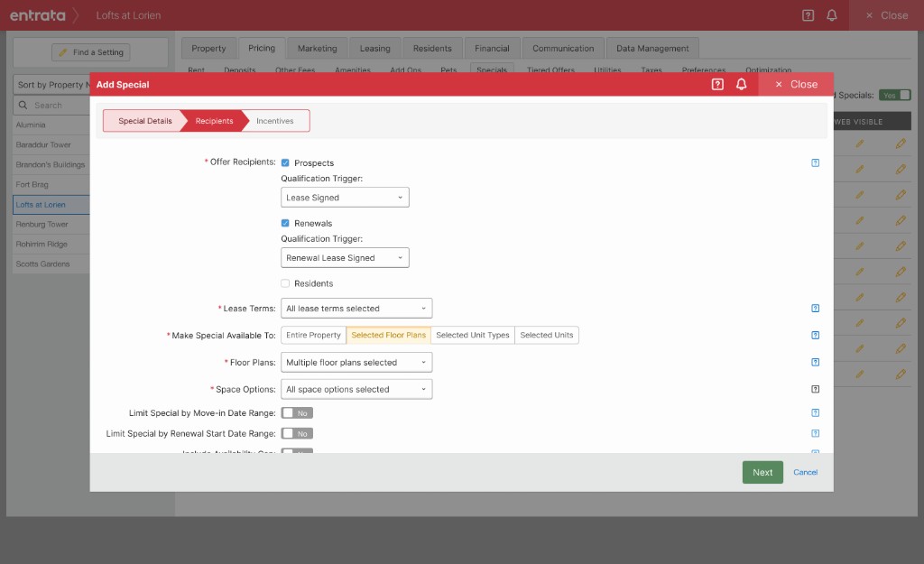Choose Selected Floor Plans option
Image resolution: width=924 pixels, height=564 pixels.
point(388,335)
